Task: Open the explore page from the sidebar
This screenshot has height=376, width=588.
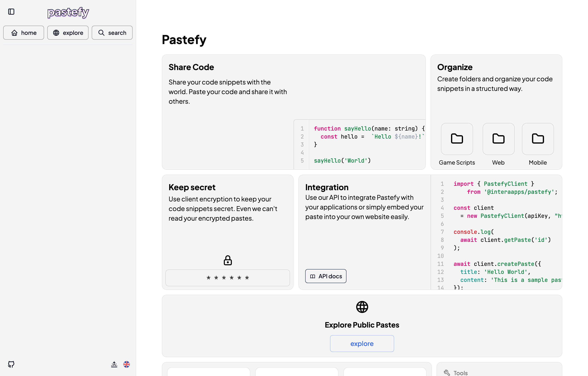Action: pos(68,33)
